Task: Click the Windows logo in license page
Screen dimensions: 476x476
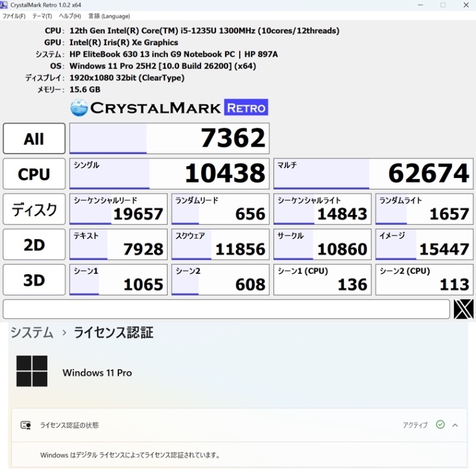Action: (32, 371)
